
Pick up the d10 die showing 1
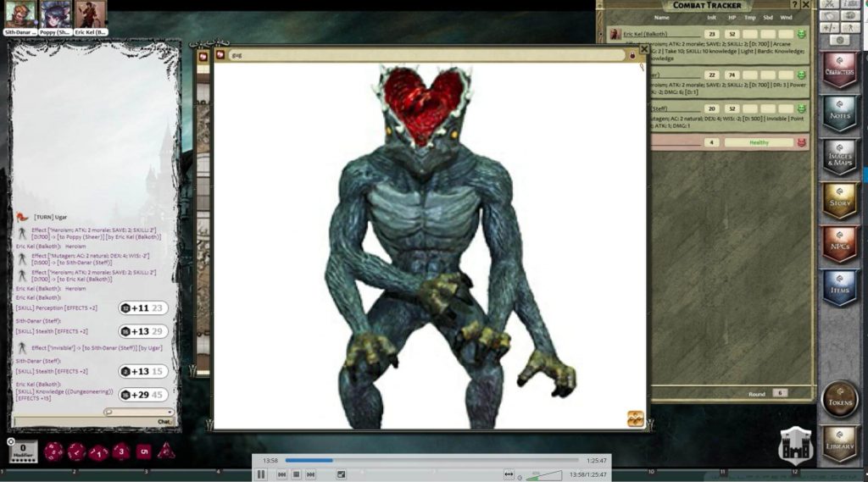tap(98, 452)
